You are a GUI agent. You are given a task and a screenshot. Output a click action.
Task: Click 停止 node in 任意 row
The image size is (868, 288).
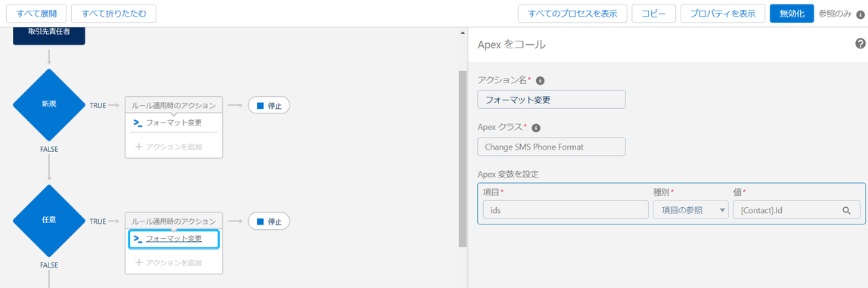click(269, 221)
